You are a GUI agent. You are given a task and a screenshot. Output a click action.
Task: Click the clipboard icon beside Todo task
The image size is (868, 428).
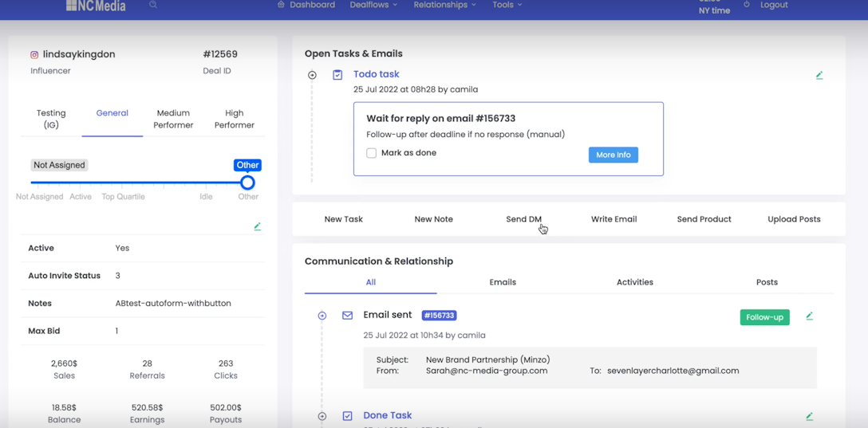tap(337, 75)
